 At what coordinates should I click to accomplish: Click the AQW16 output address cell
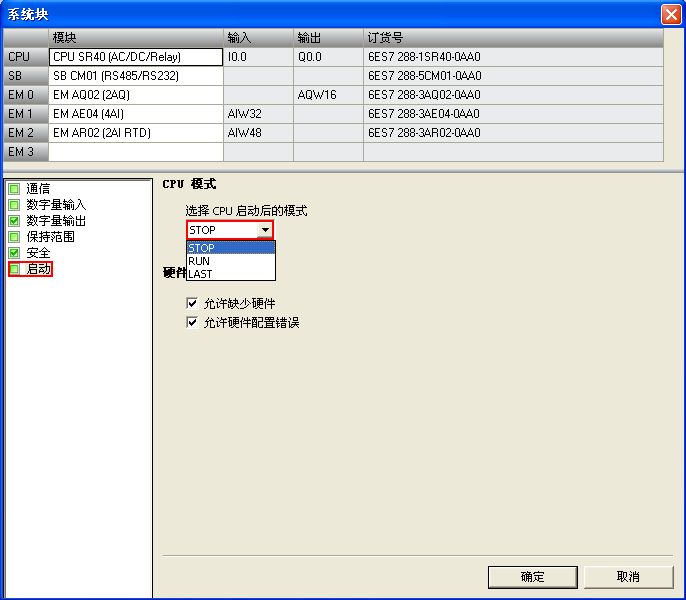point(328,95)
